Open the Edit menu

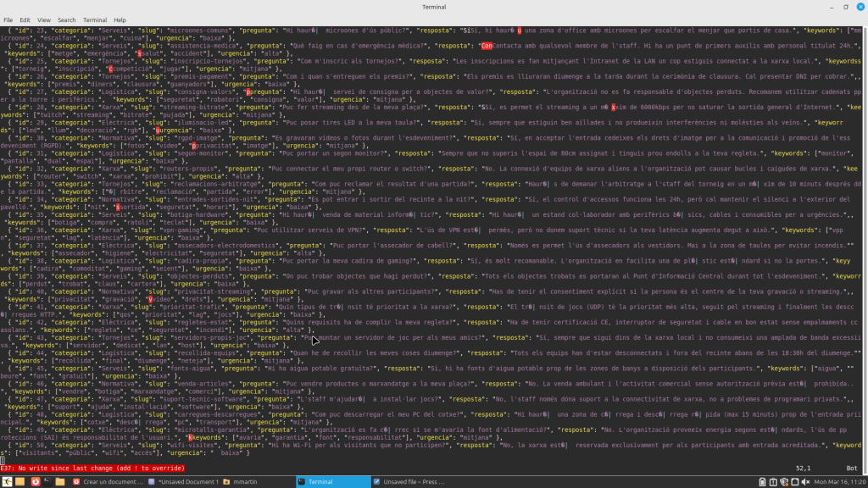[x=25, y=19]
